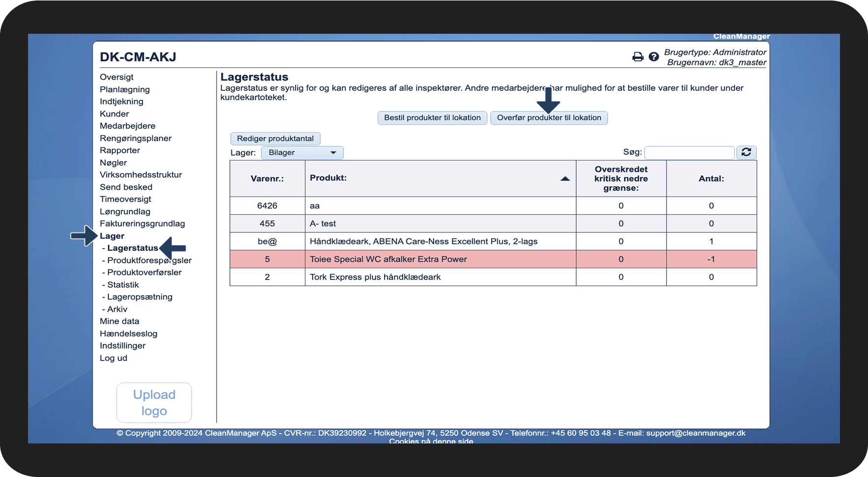868x477 pixels.
Task: Select Nøgler menu item
Action: click(113, 163)
